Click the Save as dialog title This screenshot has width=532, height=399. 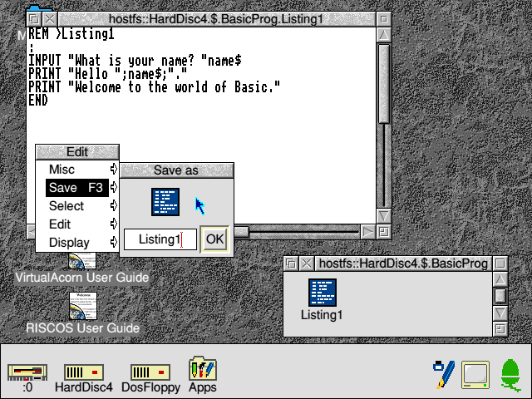(176, 170)
